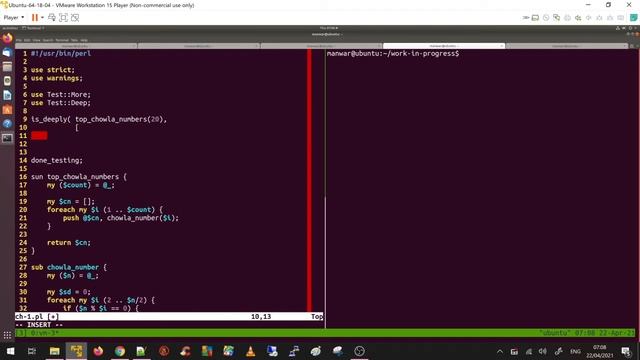This screenshot has height=360, width=640.
Task: Switch to the third terminal tab
Action: point(321,46)
